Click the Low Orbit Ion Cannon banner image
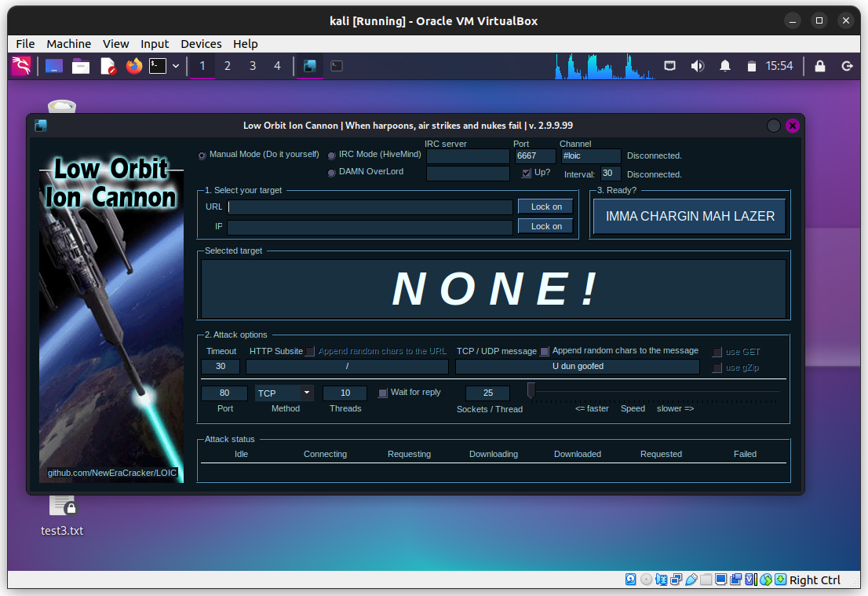This screenshot has height=596, width=868. pos(111,319)
